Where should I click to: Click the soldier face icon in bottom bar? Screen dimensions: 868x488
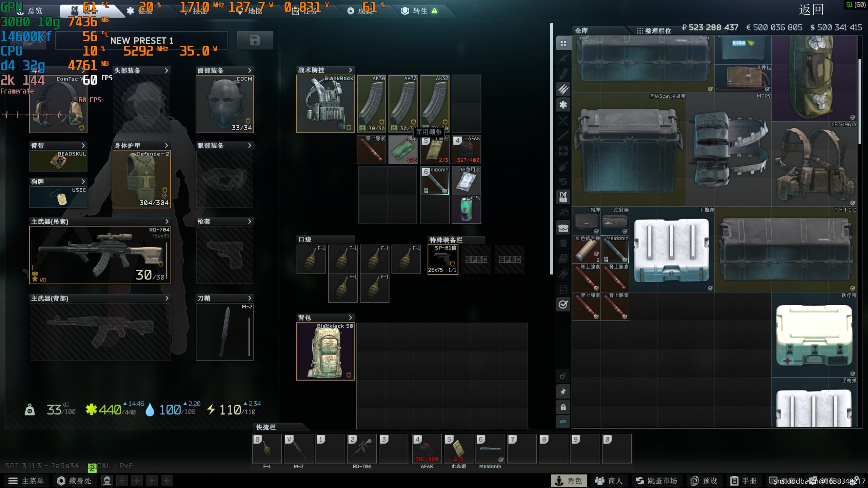(107, 481)
